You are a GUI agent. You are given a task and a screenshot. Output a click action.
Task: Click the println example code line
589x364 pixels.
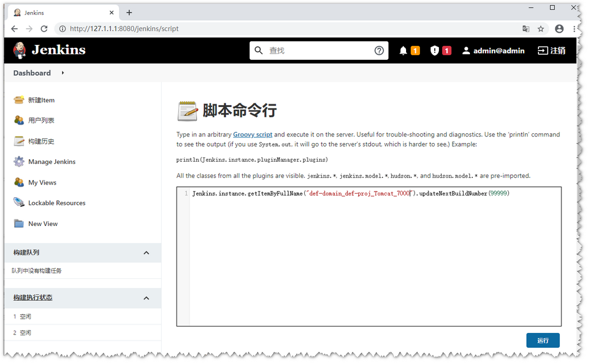pos(252,160)
